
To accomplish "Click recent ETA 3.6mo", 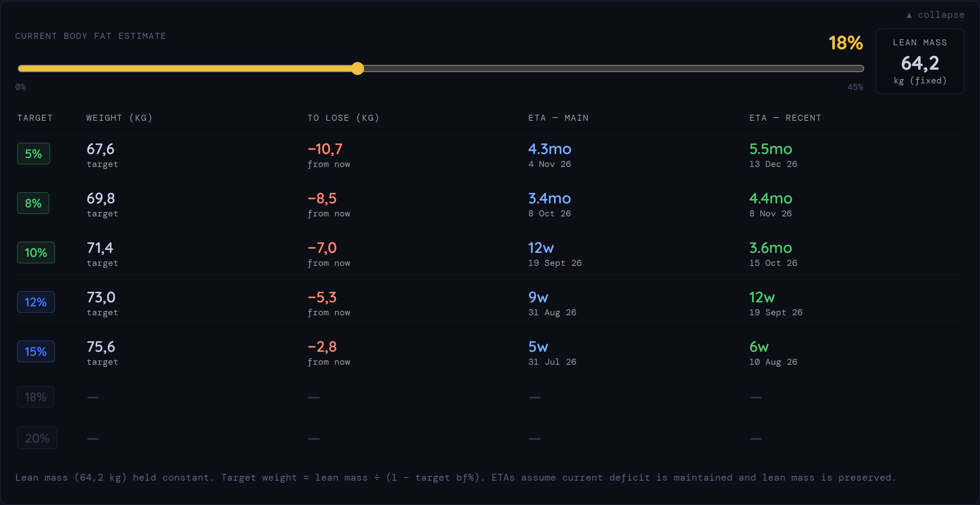I will coord(771,248).
